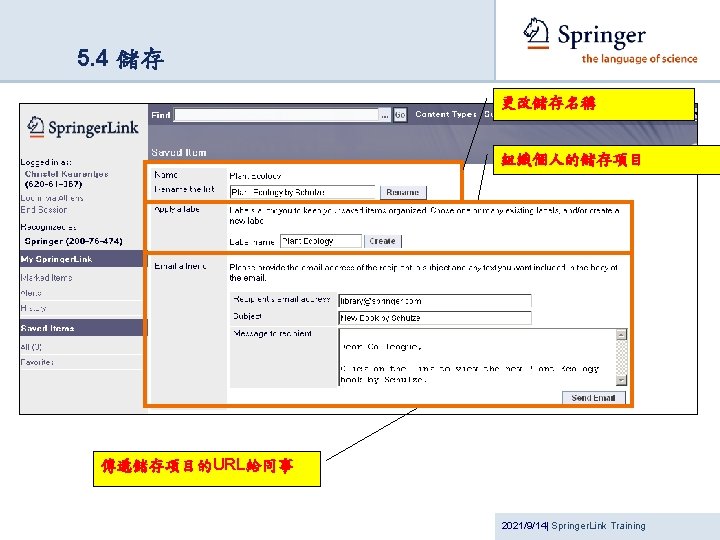Image resolution: width=720 pixels, height=540 pixels.
Task: Click the Log in via Athens link
Action: [52, 198]
